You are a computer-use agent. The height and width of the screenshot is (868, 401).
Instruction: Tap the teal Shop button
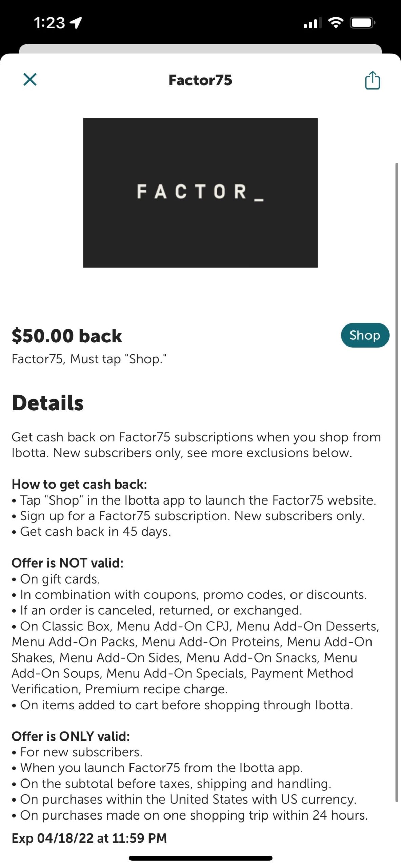coord(365,335)
